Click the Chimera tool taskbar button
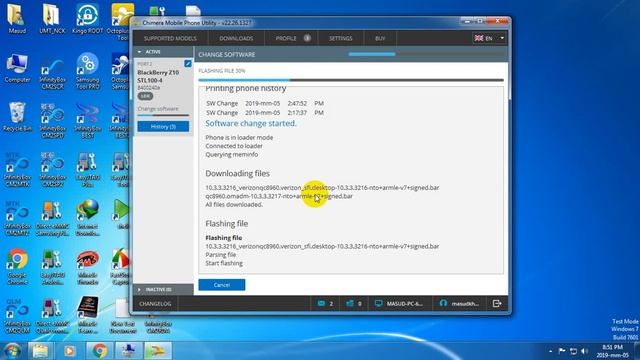The image size is (640, 360). [x=158, y=351]
